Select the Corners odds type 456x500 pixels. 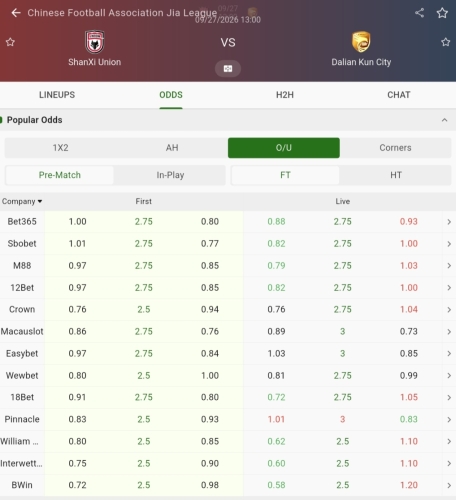pos(395,148)
